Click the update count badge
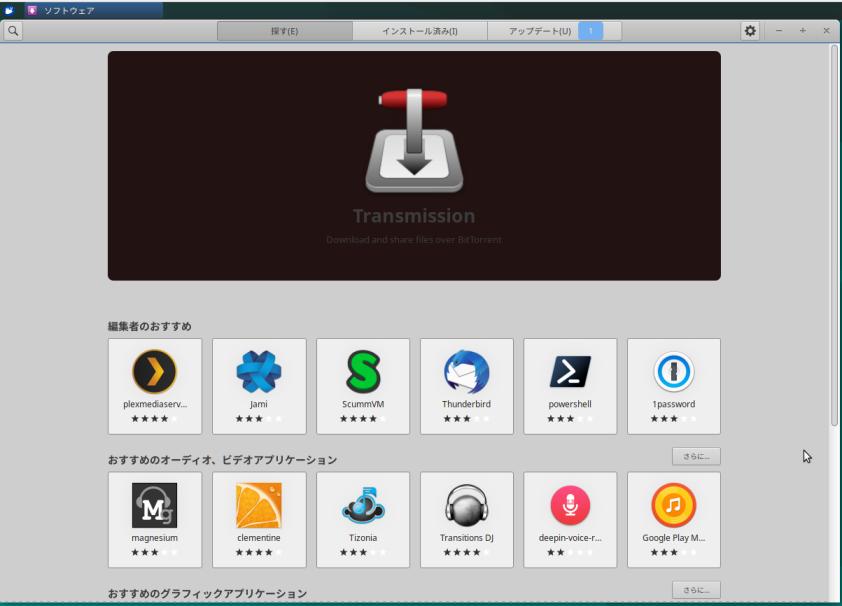842x606 pixels. coord(591,31)
